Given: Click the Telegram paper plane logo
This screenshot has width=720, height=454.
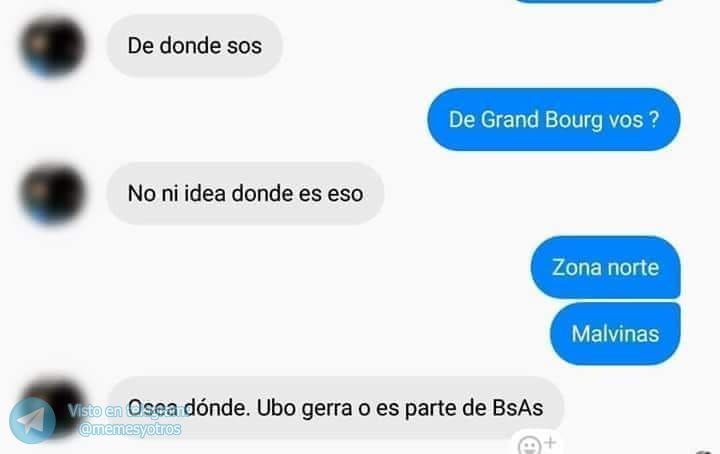Looking at the screenshot, I should [x=33, y=420].
